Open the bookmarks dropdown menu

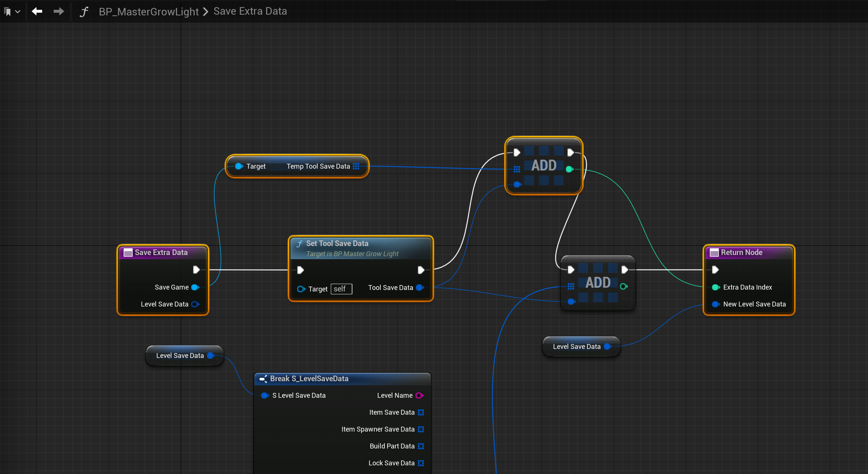(12, 12)
